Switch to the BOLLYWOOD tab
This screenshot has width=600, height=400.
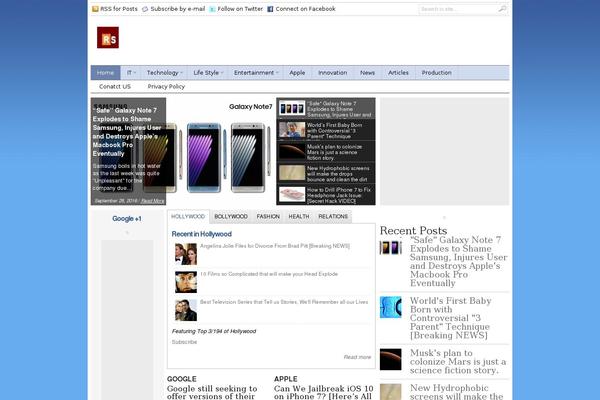[x=231, y=217]
